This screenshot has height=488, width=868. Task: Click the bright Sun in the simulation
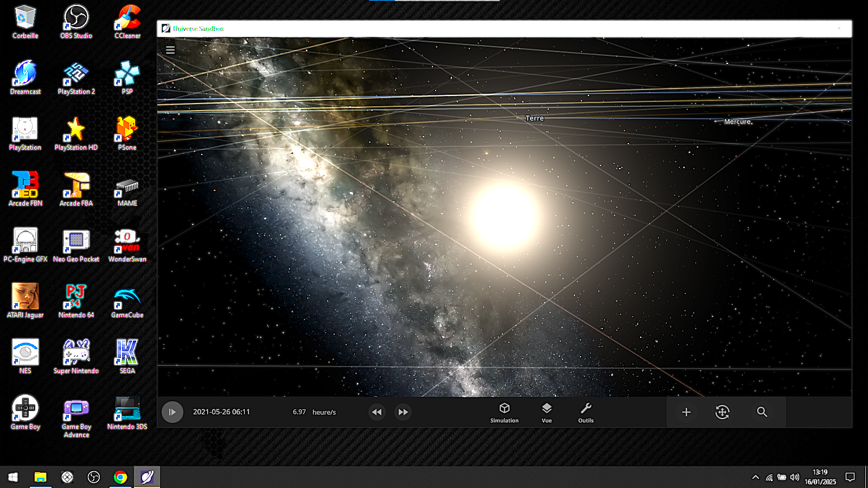505,216
